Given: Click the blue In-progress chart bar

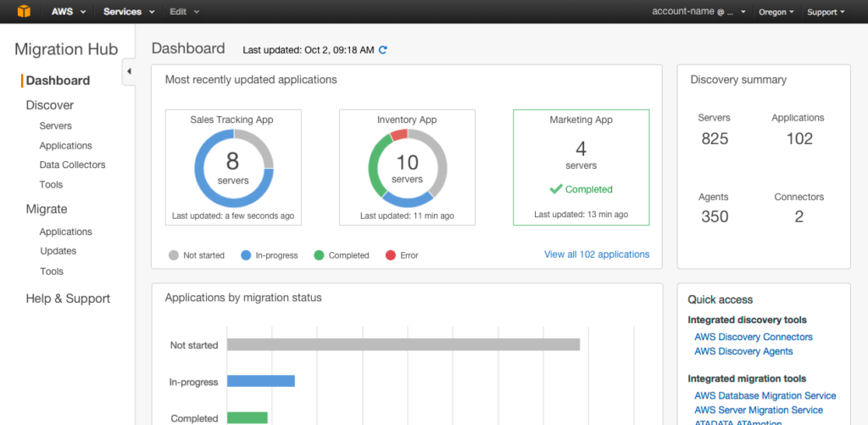Looking at the screenshot, I should 261,381.
